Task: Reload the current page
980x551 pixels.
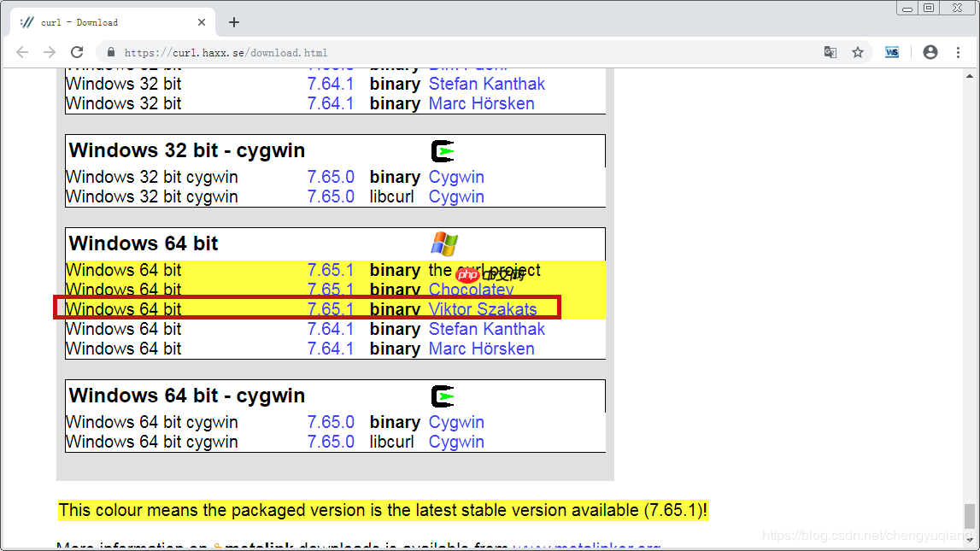Action: coord(77,52)
